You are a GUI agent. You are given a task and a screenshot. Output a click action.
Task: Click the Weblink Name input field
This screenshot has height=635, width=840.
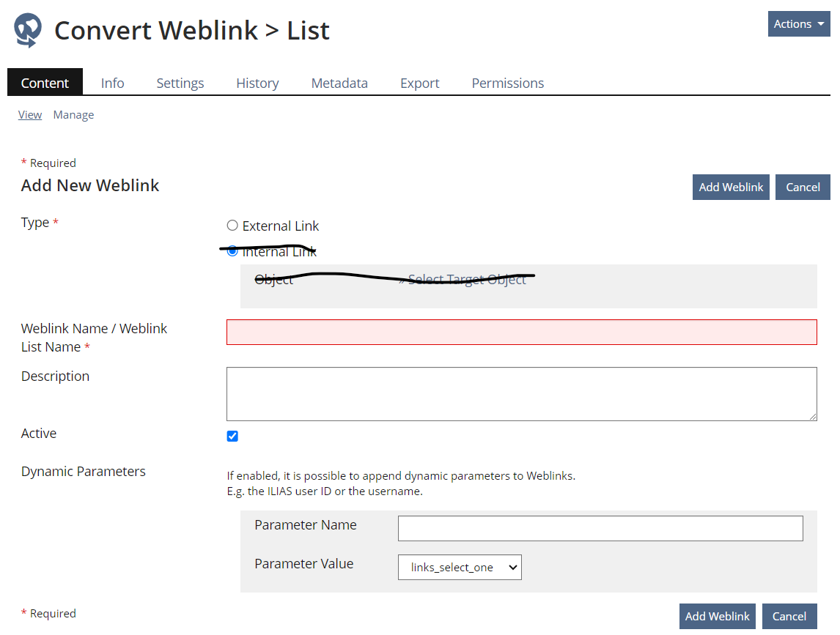521,332
